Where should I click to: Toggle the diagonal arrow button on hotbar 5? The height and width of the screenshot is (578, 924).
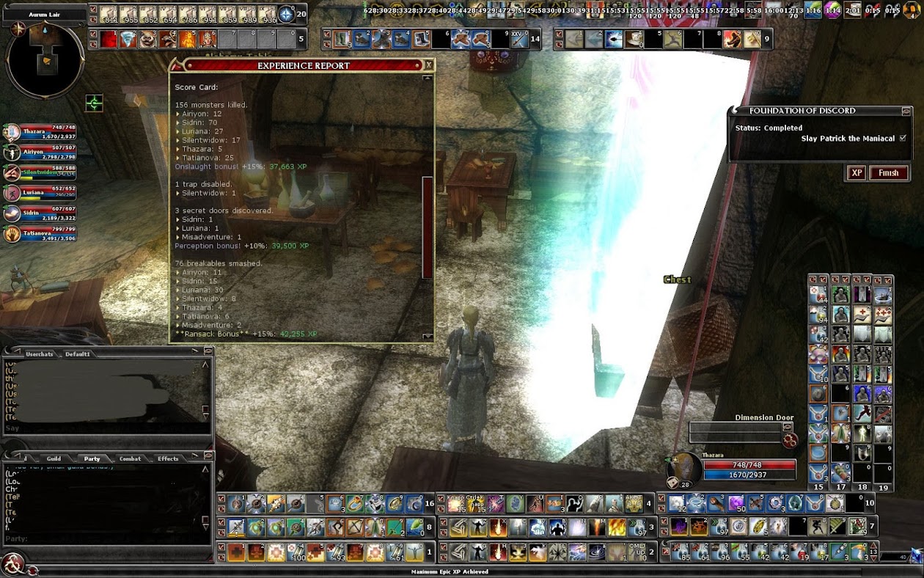92,34
